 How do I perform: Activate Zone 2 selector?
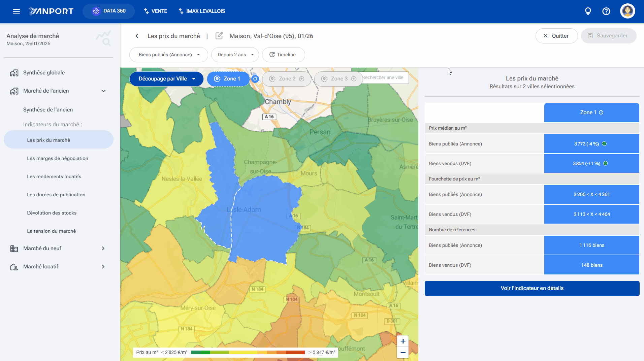coord(287,79)
